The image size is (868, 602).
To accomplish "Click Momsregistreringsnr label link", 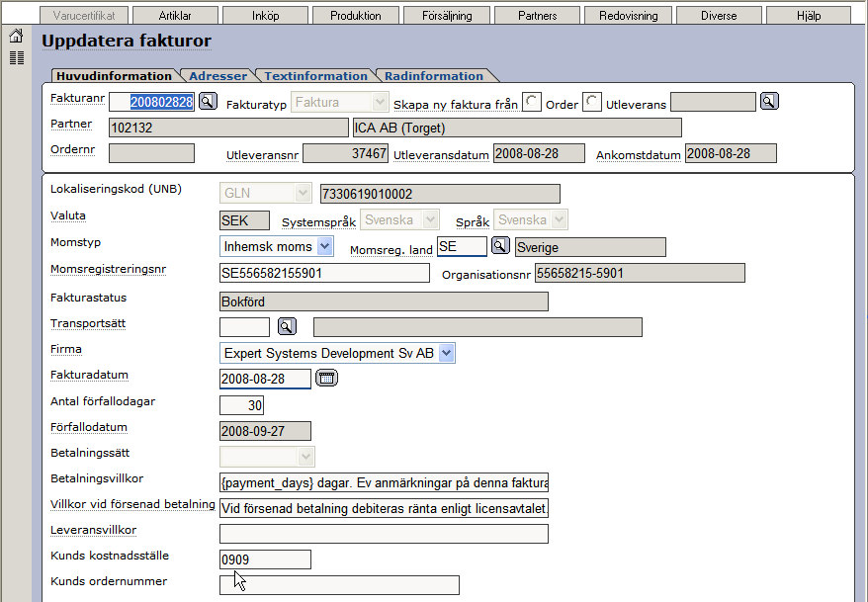I will (x=108, y=270).
